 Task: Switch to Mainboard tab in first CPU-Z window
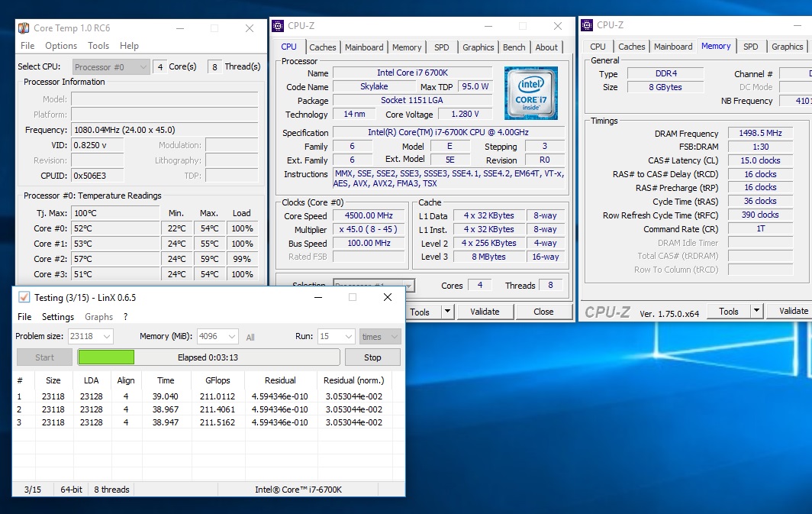364,47
